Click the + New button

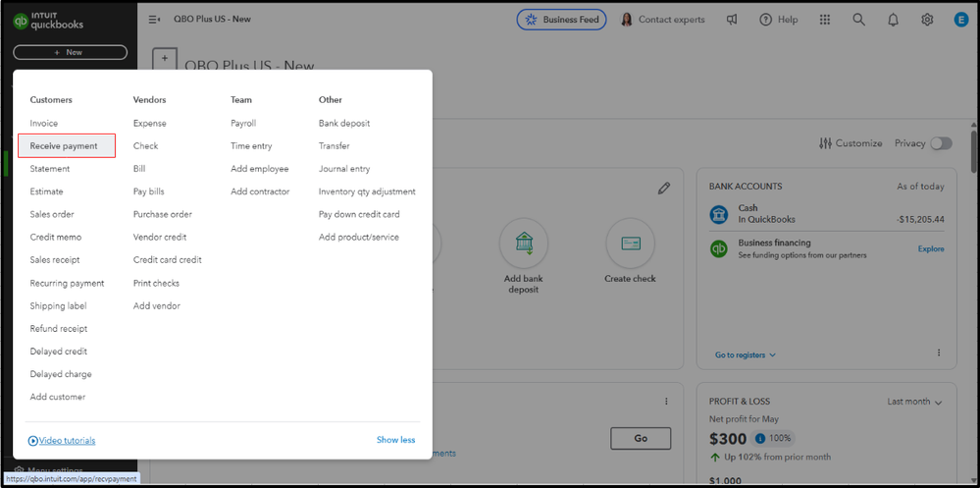[x=70, y=53]
